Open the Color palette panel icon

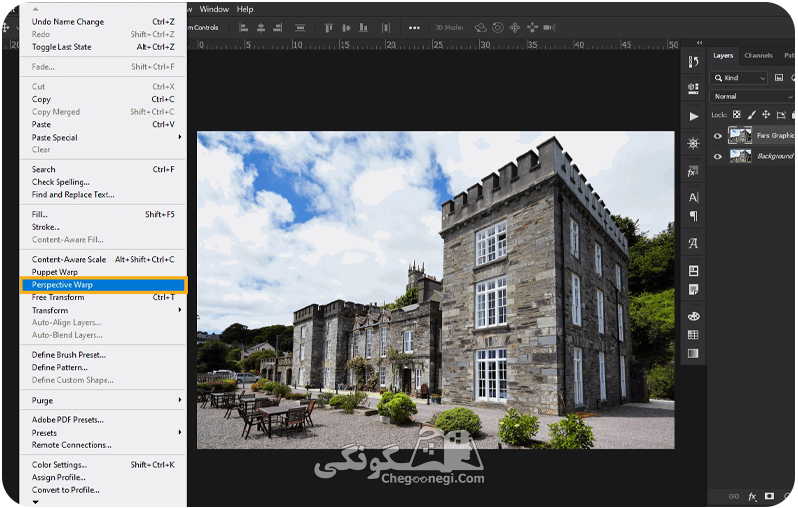693,317
